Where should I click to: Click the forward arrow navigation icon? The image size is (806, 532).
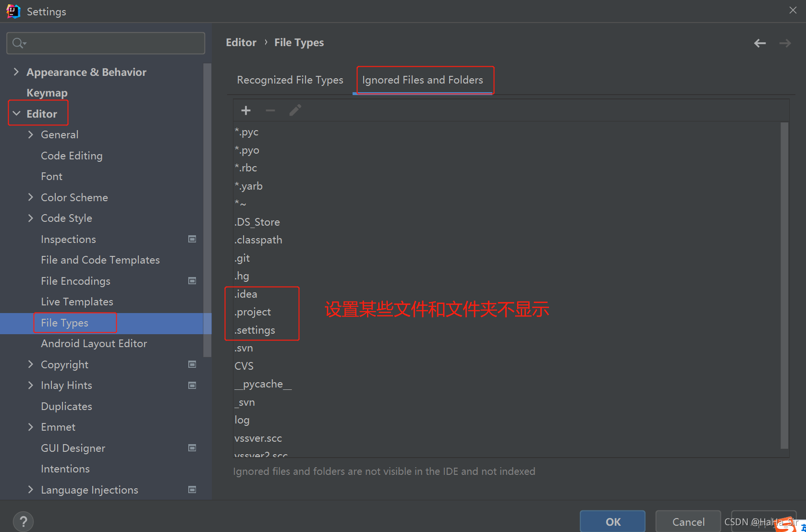coord(785,43)
